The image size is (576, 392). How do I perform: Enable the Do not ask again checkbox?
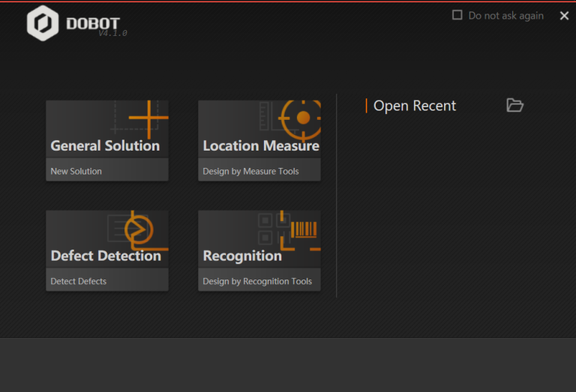pos(457,15)
